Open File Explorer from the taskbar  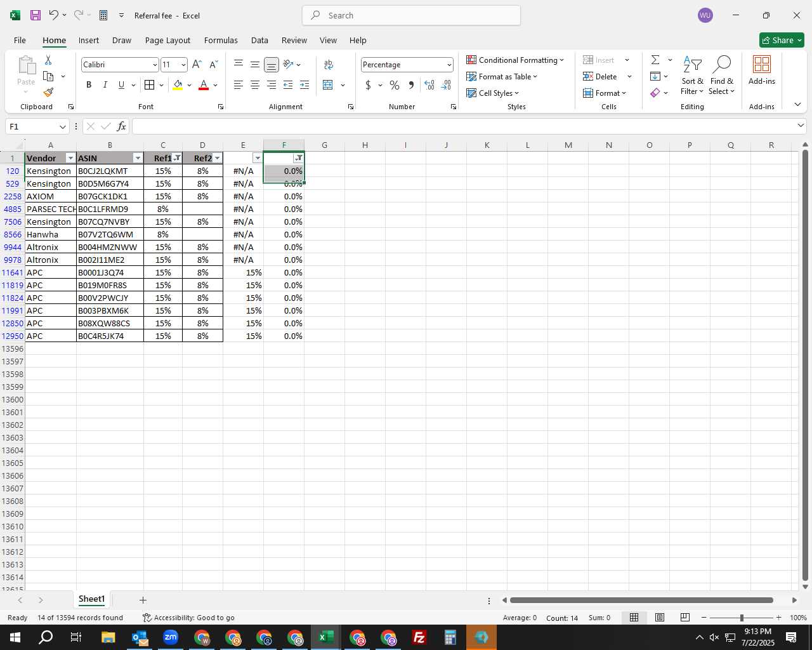point(108,637)
